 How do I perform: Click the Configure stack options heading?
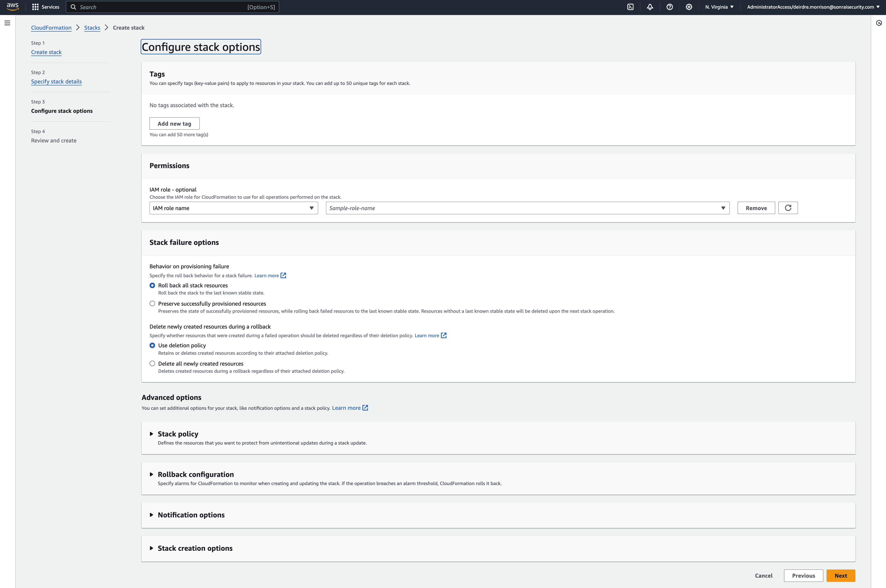click(x=201, y=47)
